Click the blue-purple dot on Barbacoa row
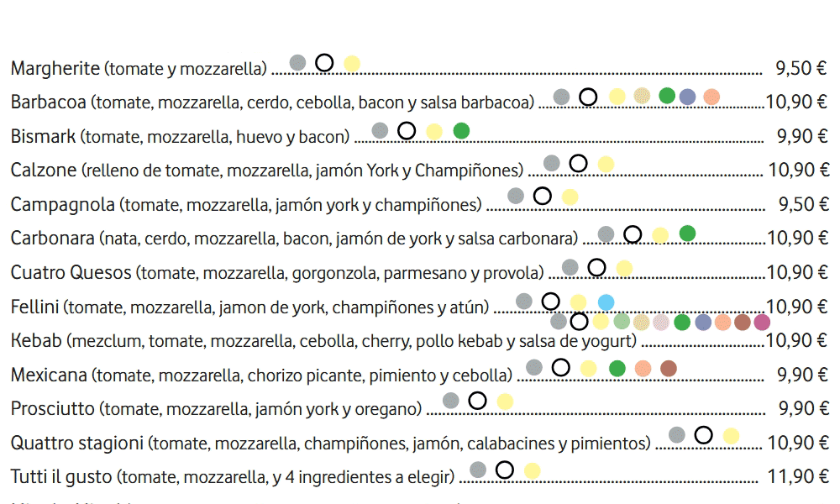This screenshot has height=504, width=840. pyautogui.click(x=688, y=96)
